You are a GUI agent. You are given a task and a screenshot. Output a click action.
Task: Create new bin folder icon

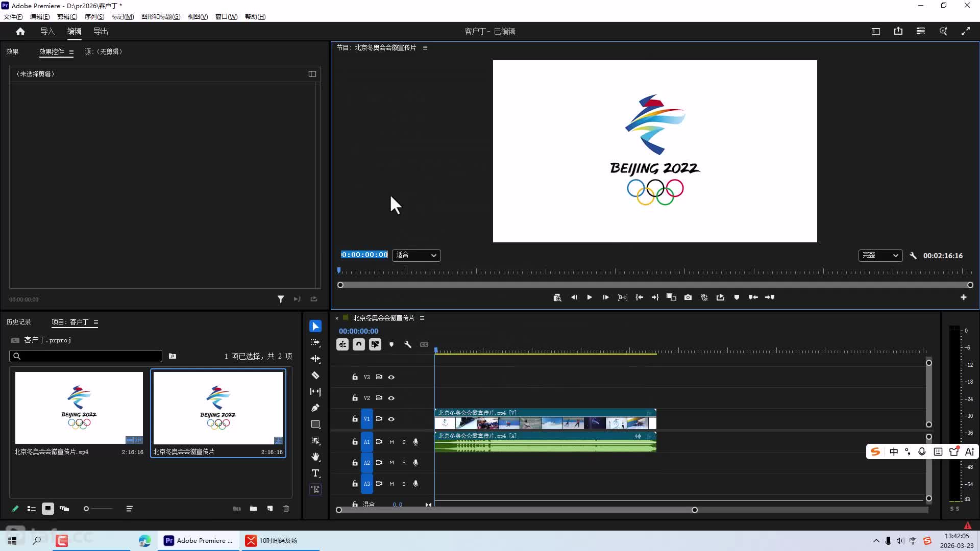coord(253,509)
